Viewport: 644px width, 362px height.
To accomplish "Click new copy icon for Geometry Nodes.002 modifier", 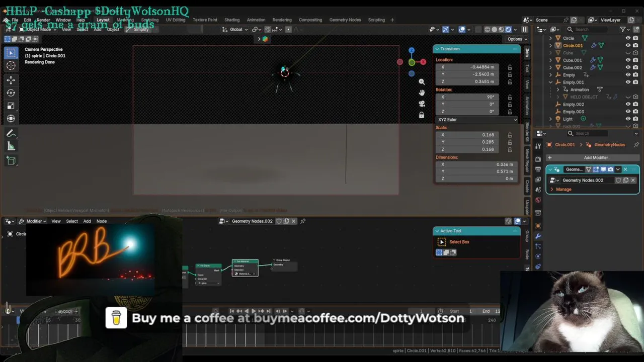I will [x=626, y=180].
